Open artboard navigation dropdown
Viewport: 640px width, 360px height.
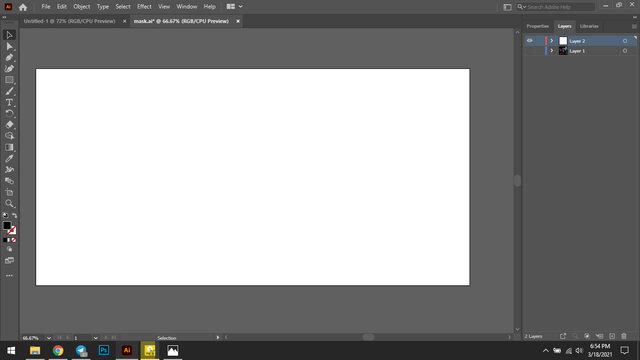(96, 338)
